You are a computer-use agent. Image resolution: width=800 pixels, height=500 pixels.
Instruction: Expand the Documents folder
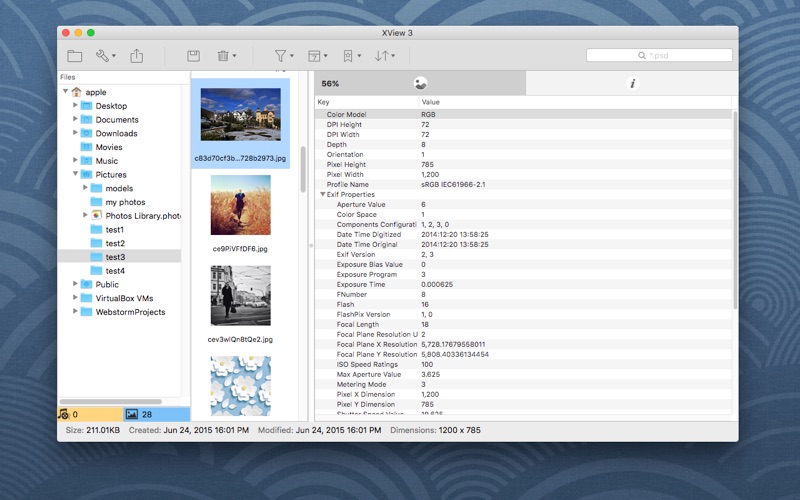click(x=75, y=119)
